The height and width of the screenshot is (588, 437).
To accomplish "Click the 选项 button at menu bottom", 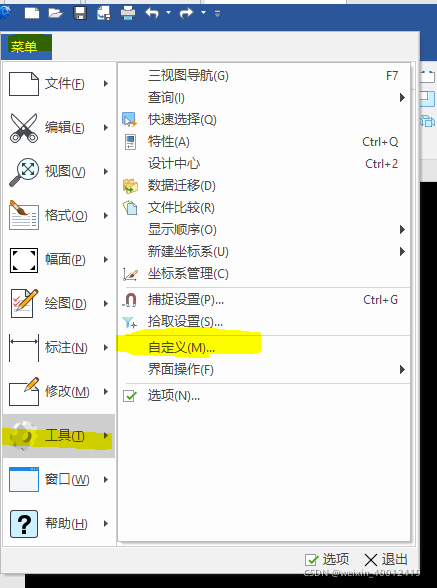I will coord(327,560).
